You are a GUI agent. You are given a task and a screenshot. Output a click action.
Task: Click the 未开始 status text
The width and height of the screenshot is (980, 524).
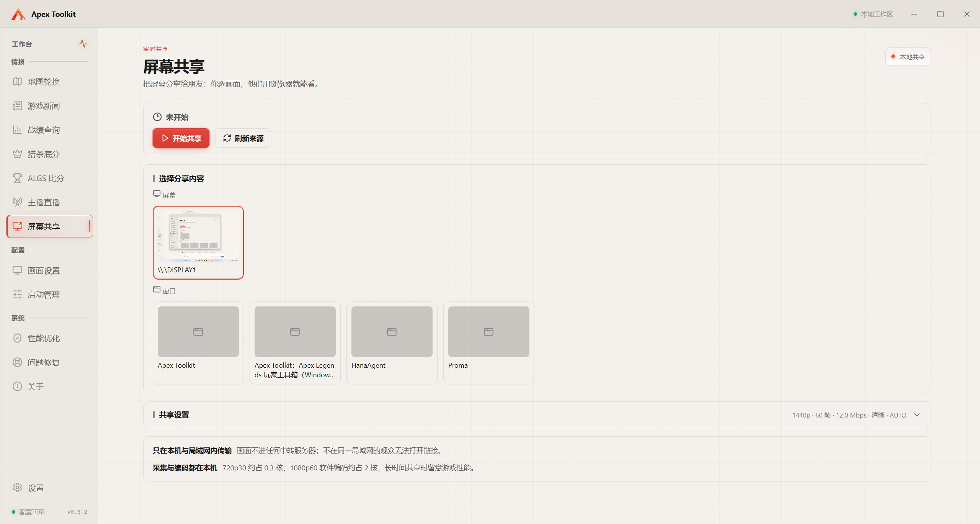[177, 117]
